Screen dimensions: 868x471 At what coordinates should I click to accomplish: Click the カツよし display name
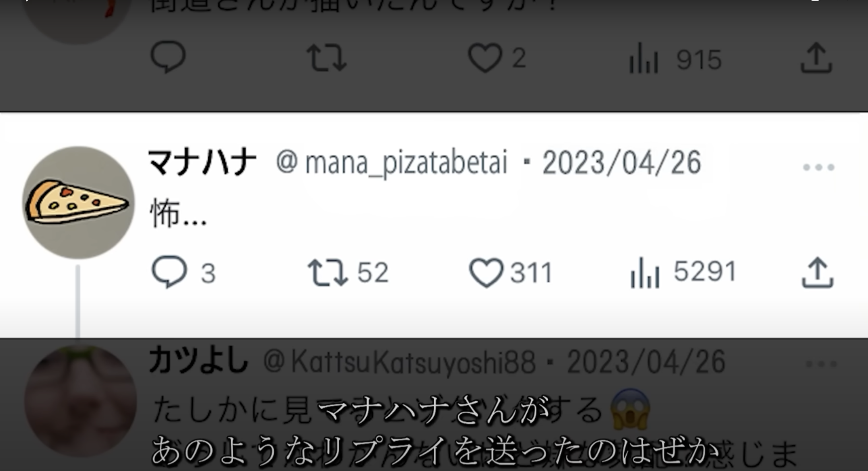[198, 361]
